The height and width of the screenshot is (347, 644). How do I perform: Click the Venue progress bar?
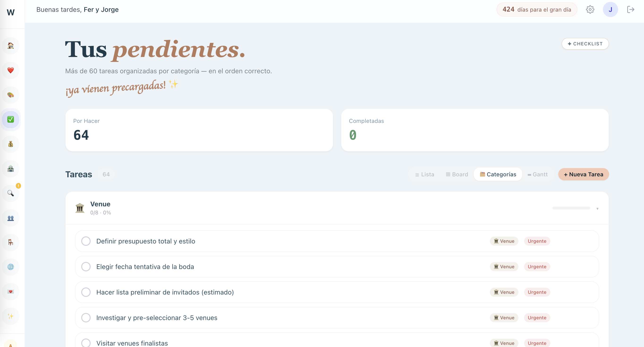pos(571,208)
